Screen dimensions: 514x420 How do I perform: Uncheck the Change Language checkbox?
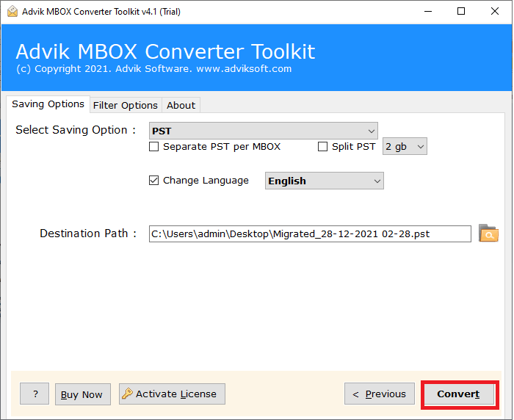[153, 181]
